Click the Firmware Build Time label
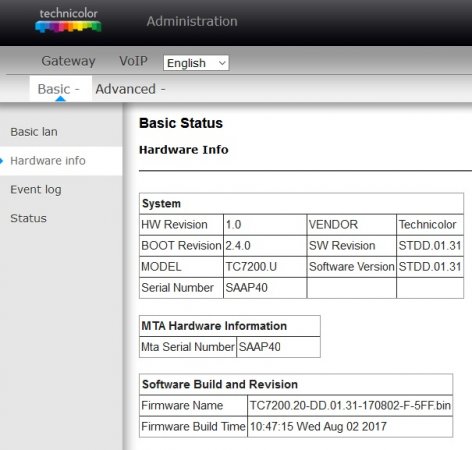The image size is (472, 450). 193,427
